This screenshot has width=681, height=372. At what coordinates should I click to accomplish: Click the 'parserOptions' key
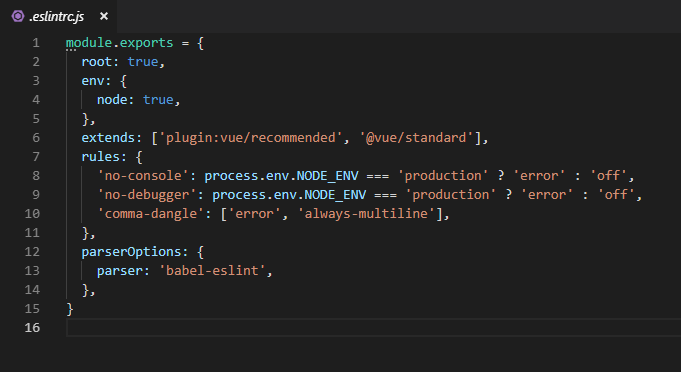click(132, 252)
